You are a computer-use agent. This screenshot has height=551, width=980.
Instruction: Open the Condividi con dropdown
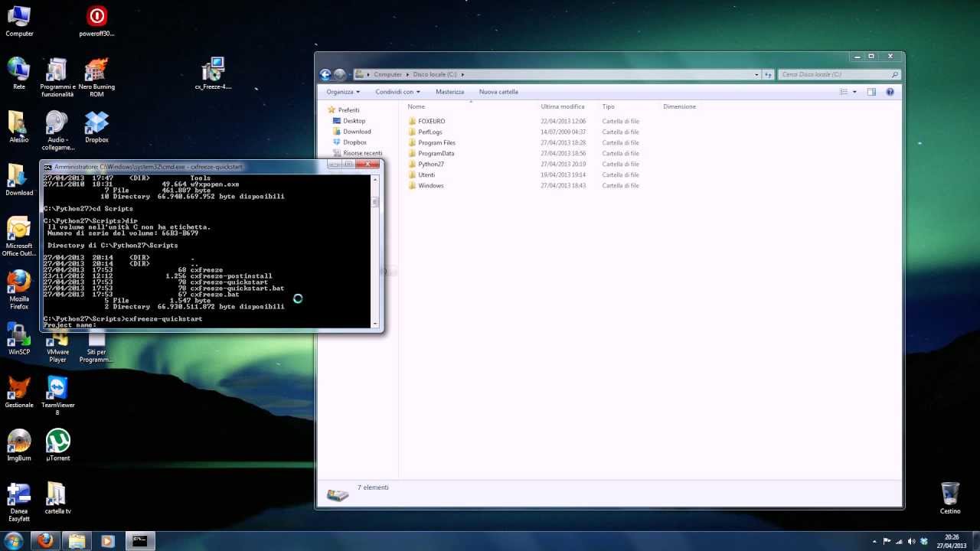tap(397, 92)
